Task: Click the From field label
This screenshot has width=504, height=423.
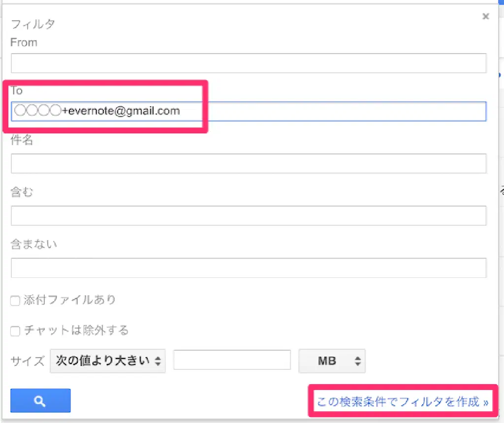Action: pos(24,43)
